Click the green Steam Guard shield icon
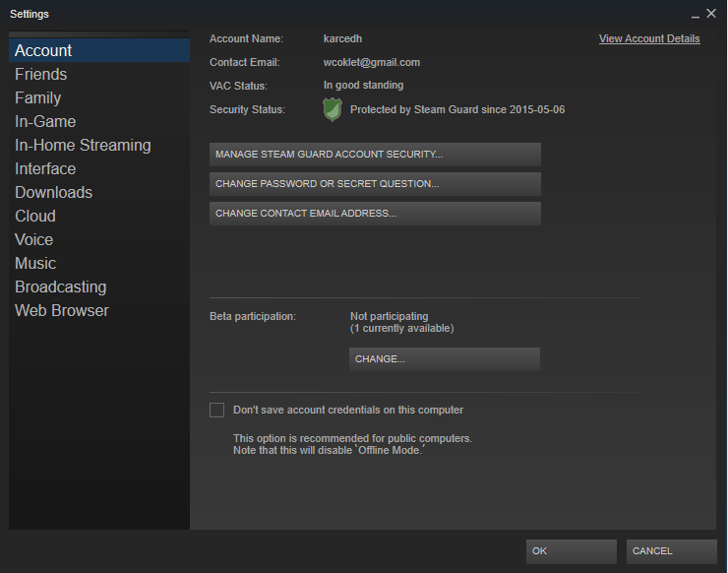This screenshot has height=573, width=728. [x=333, y=109]
